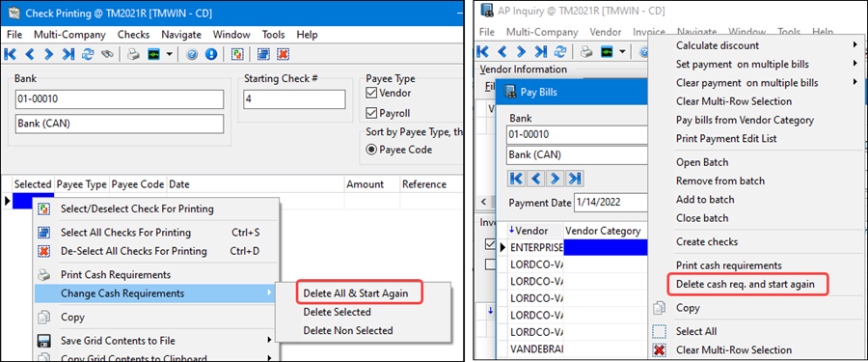Image resolution: width=868 pixels, height=362 pixels.
Task: Open the Checks menu in Check Printing
Action: coord(133,35)
